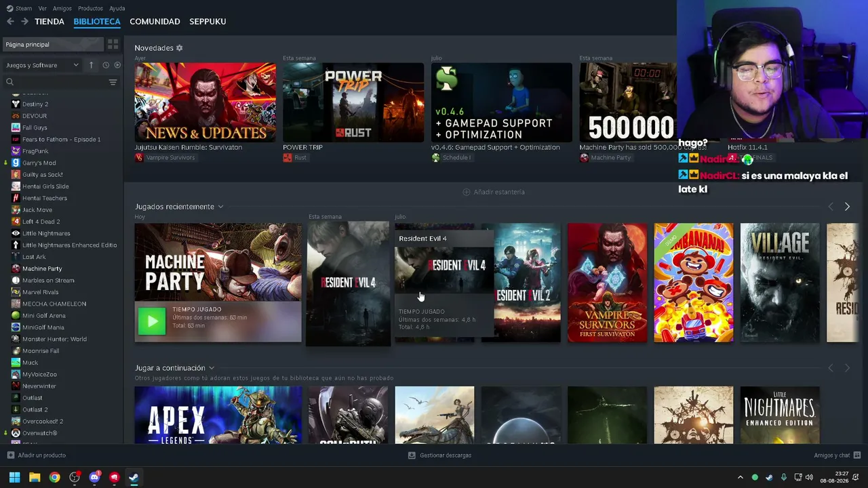868x488 pixels.
Task: Open the Resident Evil 2 cover
Action: 527,283
